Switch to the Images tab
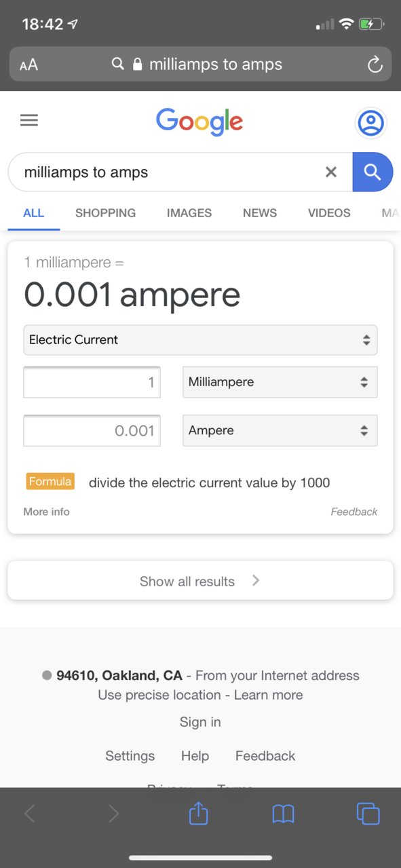The image size is (401, 868). pyautogui.click(x=189, y=213)
